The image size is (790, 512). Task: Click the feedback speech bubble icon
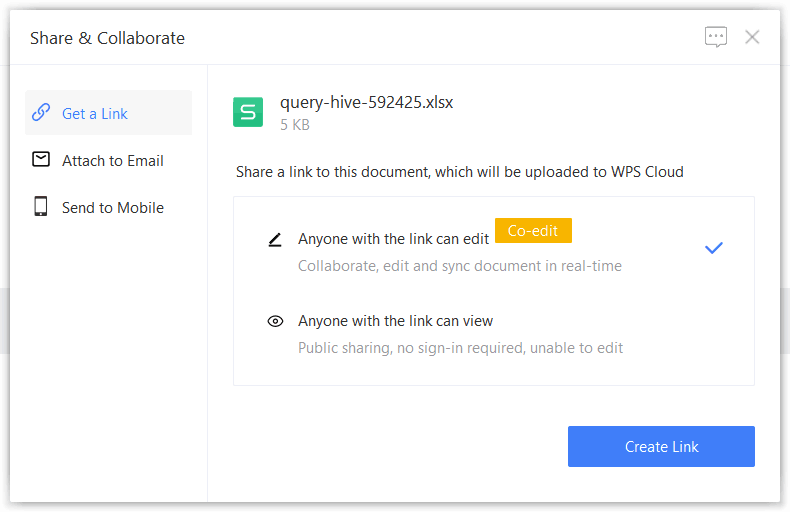point(716,38)
